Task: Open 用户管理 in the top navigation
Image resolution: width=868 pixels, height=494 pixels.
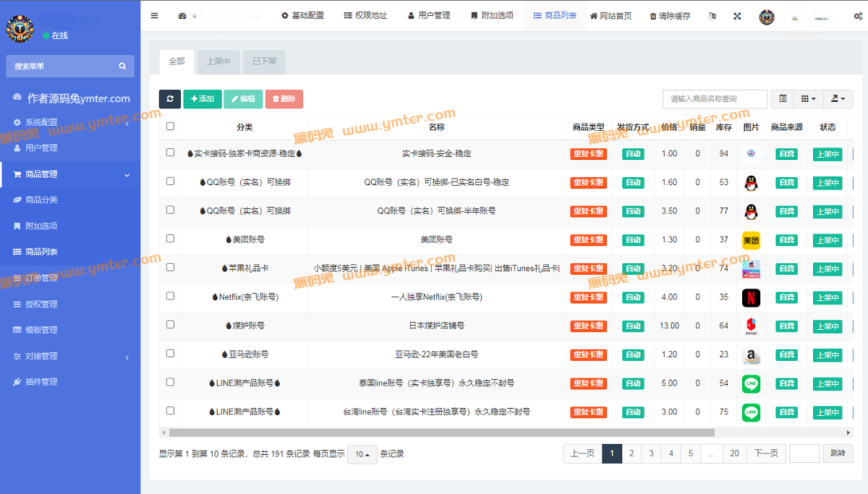Action: coord(429,16)
